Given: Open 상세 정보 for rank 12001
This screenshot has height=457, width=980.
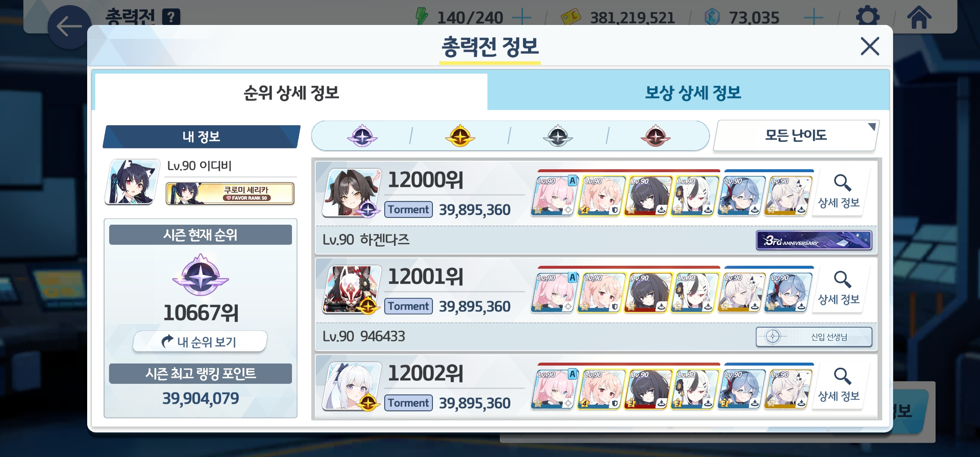Looking at the screenshot, I should [839, 289].
